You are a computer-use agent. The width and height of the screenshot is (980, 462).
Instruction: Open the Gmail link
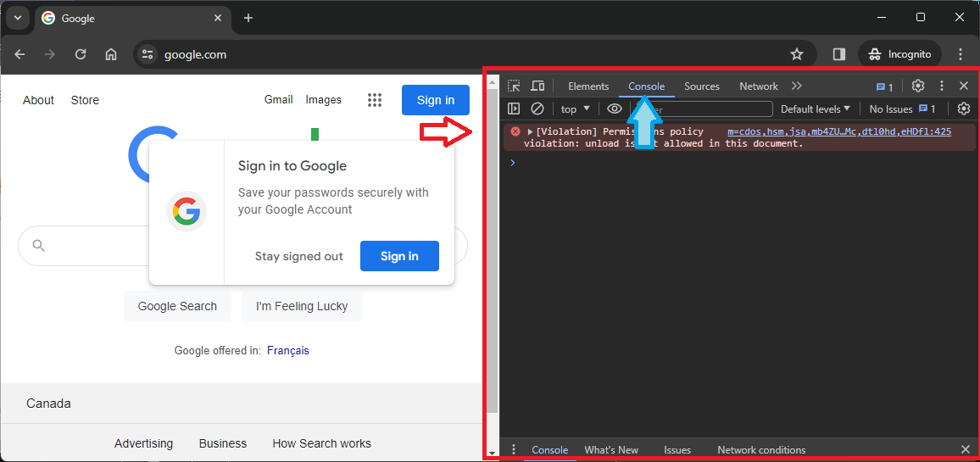(279, 99)
